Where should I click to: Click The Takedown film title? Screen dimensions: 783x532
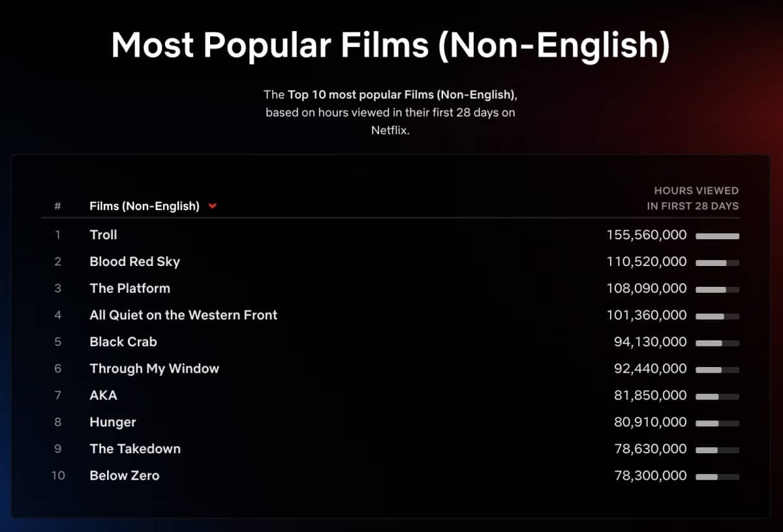[x=135, y=449]
